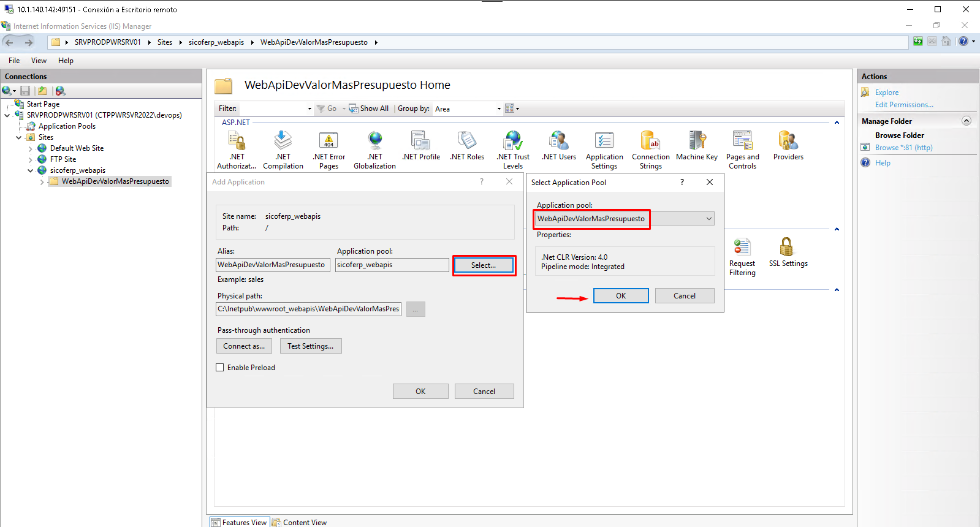Confirm pool selection with OK

(x=620, y=296)
